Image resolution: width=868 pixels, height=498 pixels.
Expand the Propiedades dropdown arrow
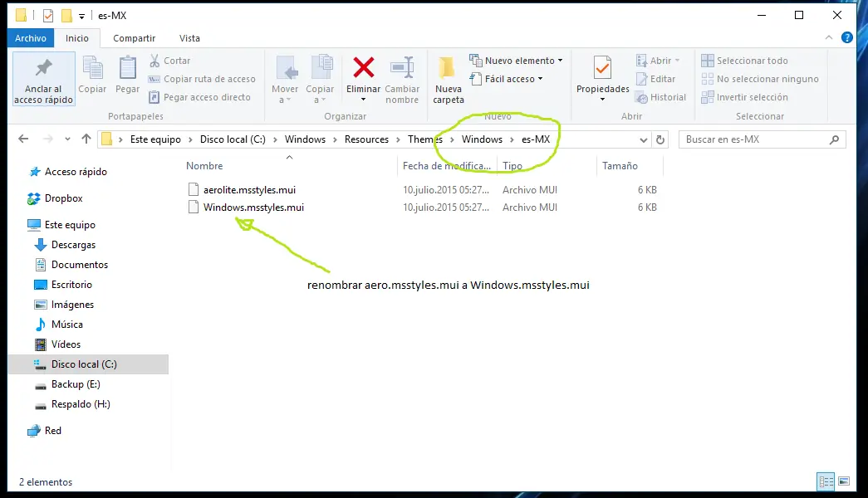602,100
